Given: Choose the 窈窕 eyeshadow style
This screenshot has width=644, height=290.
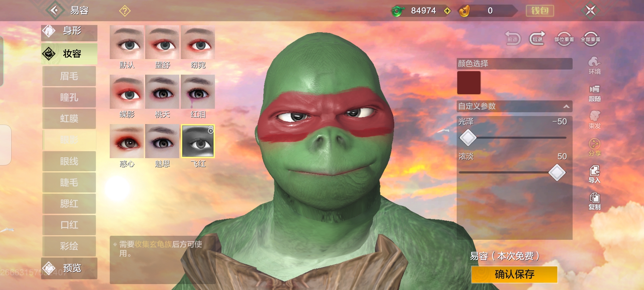Looking at the screenshot, I should 198,42.
